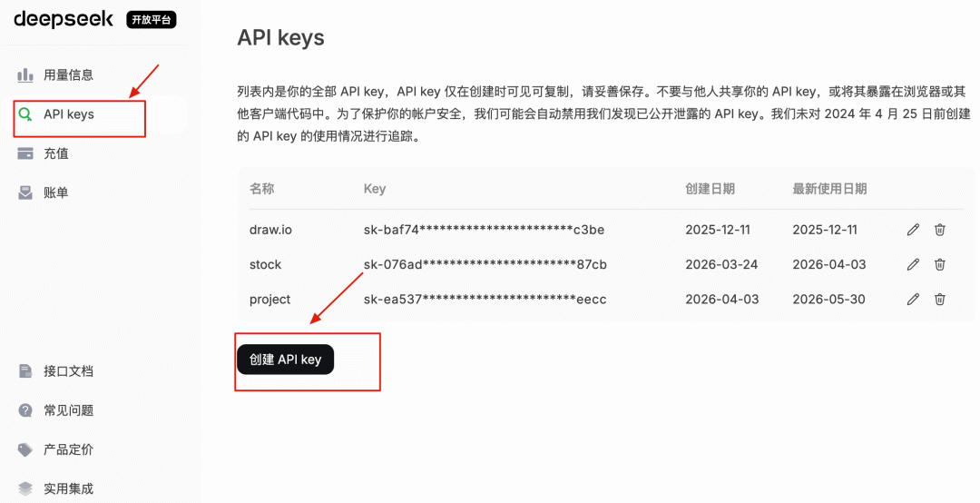Click the 充值 card icon
Image resolution: width=980 pixels, height=503 pixels.
(x=25, y=154)
